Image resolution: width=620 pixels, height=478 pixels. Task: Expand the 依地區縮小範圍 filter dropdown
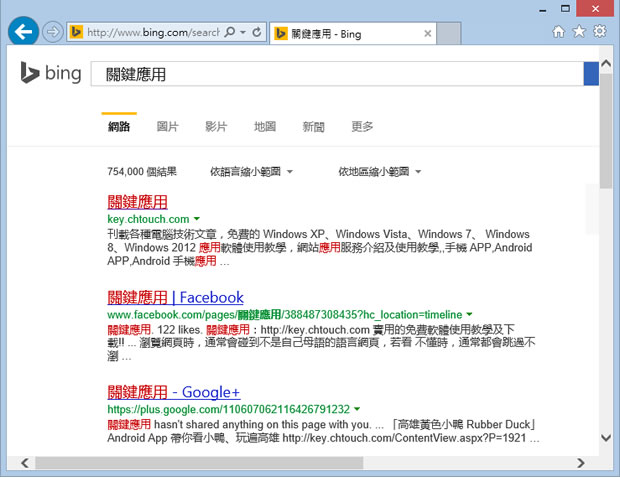tap(380, 172)
